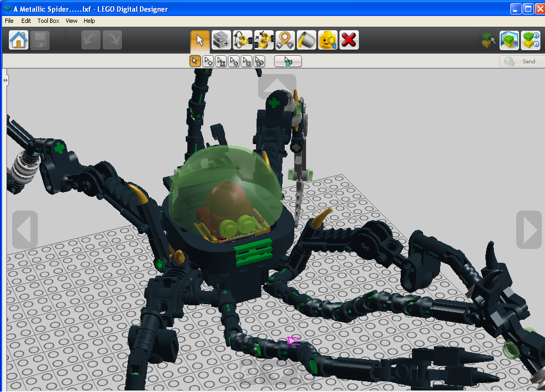Viewport: 545px width, 392px height.
Task: Open the Tool Box menu
Action: click(48, 21)
